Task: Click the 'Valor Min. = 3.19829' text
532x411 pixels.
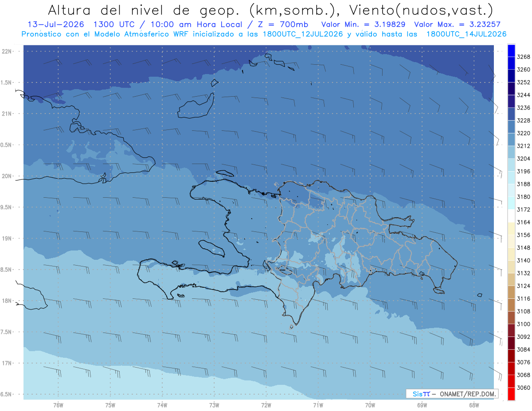Action: point(364,25)
